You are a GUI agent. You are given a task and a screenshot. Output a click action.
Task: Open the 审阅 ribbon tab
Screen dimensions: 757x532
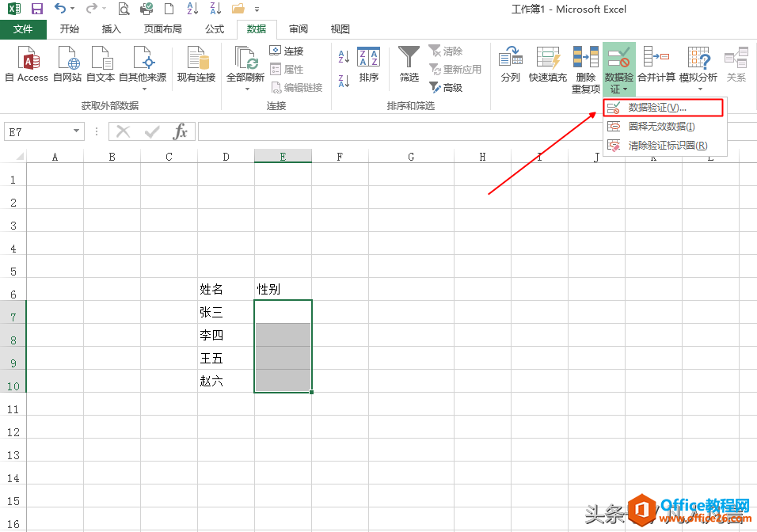click(298, 29)
